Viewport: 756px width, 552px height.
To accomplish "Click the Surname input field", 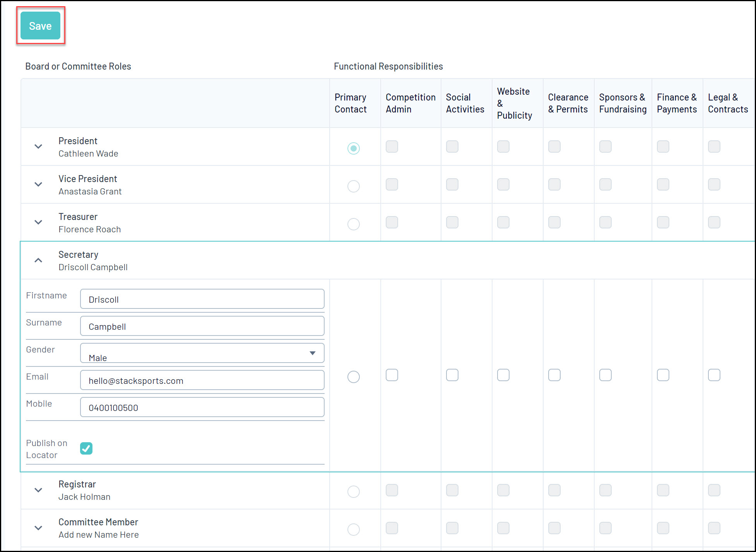I will coord(202,326).
